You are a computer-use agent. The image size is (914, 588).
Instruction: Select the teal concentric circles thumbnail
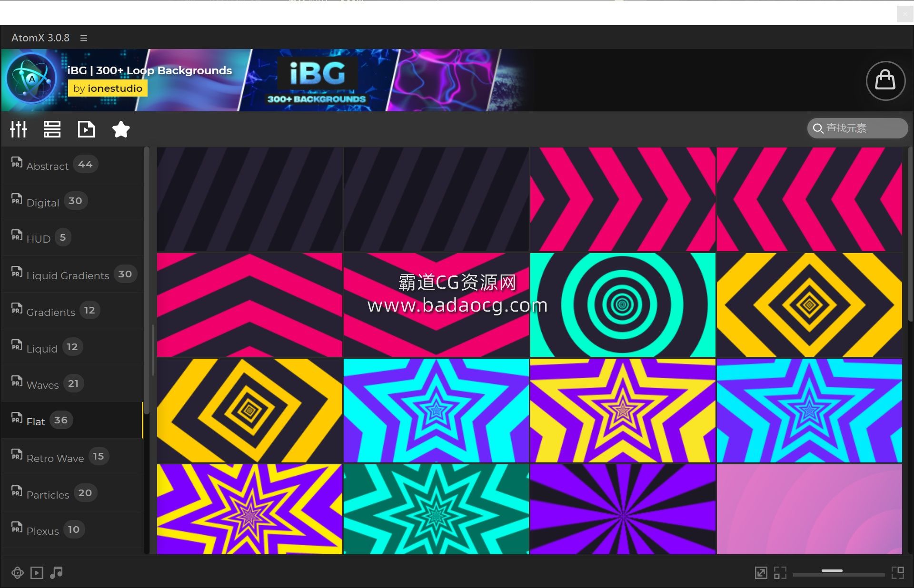pyautogui.click(x=623, y=305)
